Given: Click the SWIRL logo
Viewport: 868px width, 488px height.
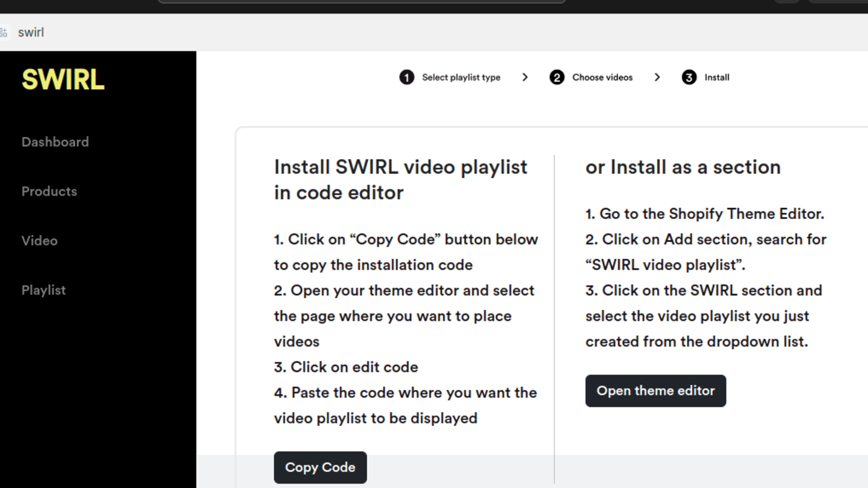Looking at the screenshot, I should coord(63,80).
